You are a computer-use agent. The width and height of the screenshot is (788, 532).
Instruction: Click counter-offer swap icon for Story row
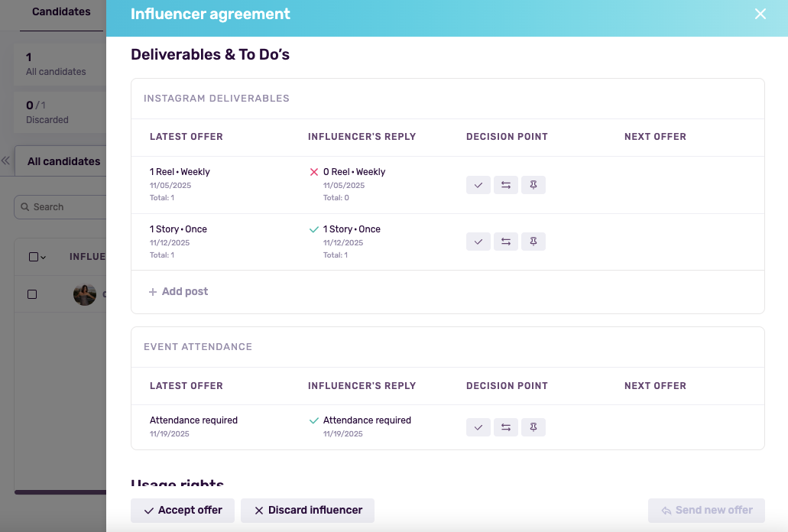505,242
